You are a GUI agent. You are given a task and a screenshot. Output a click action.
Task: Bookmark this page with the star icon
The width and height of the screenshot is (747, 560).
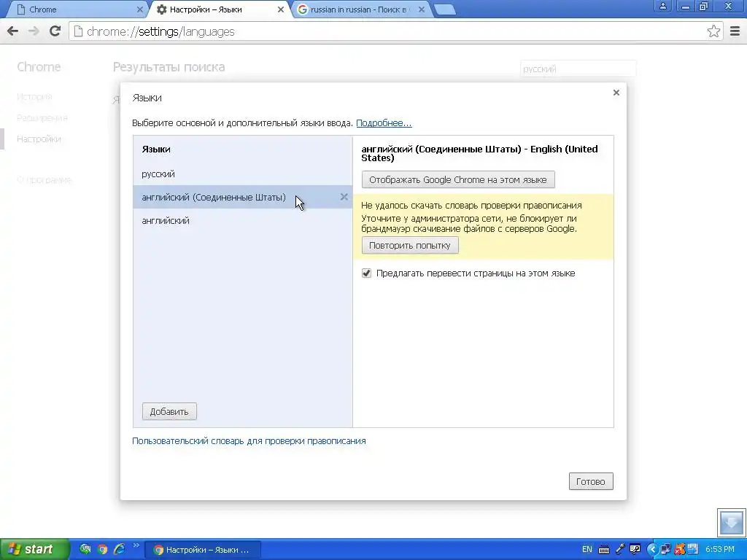[713, 31]
